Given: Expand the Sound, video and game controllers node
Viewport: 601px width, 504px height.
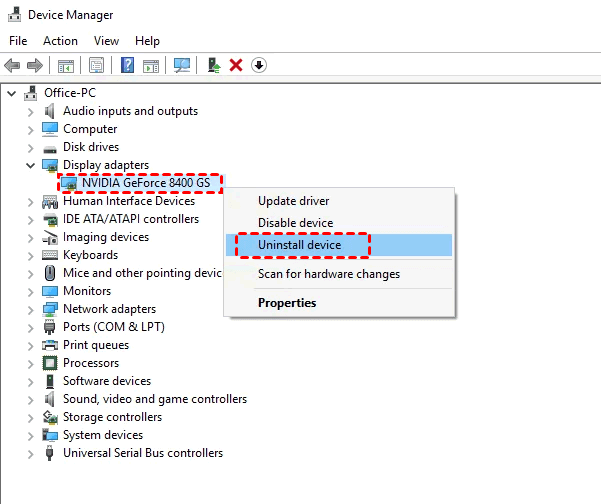Looking at the screenshot, I should click(30, 399).
